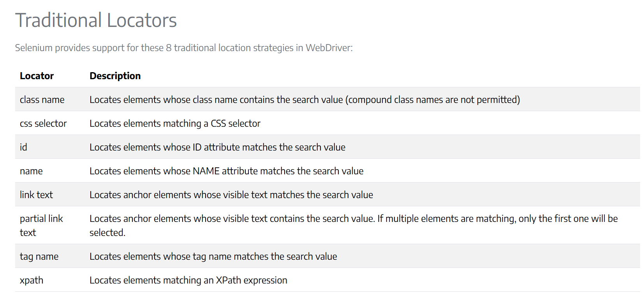
Task: Select the ID attribute description text
Action: [x=217, y=147]
